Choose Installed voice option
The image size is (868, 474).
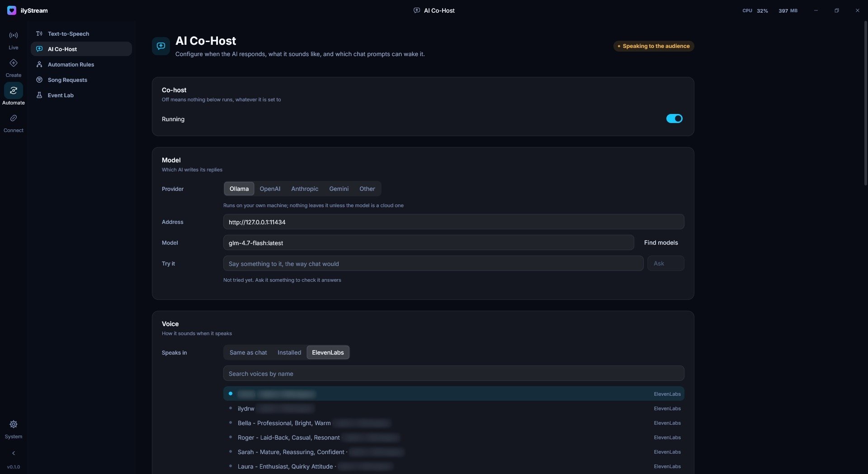[x=289, y=352]
